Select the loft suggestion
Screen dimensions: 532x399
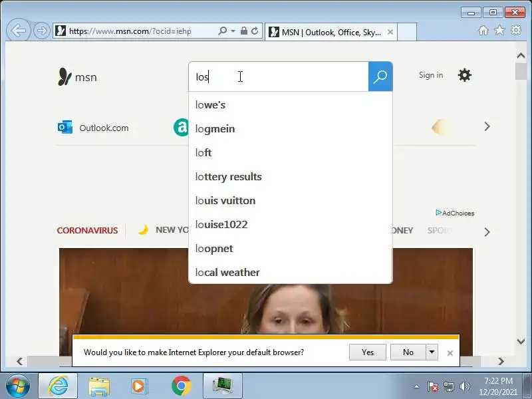[291, 153]
